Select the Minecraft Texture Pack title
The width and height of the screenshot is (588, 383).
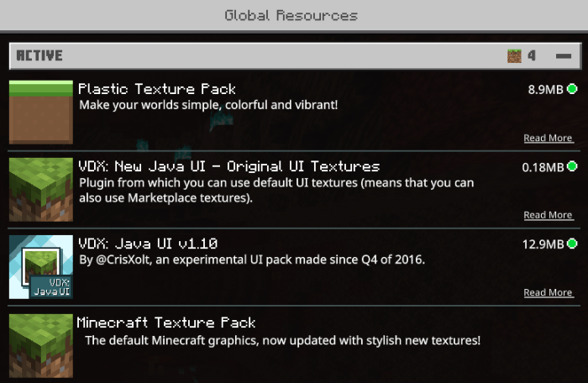point(166,323)
